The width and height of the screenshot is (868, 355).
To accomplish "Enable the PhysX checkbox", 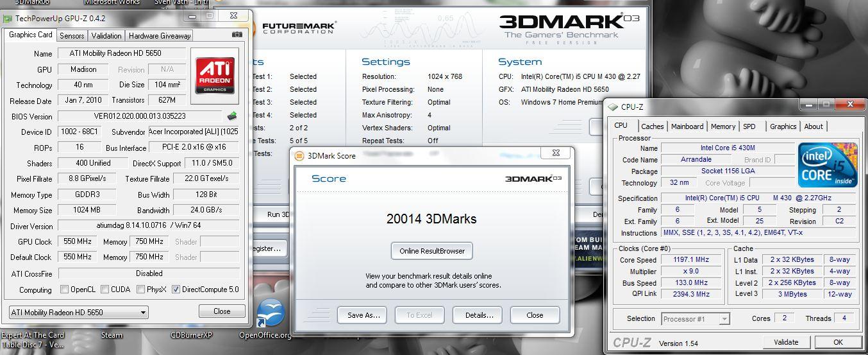I will click(x=141, y=290).
